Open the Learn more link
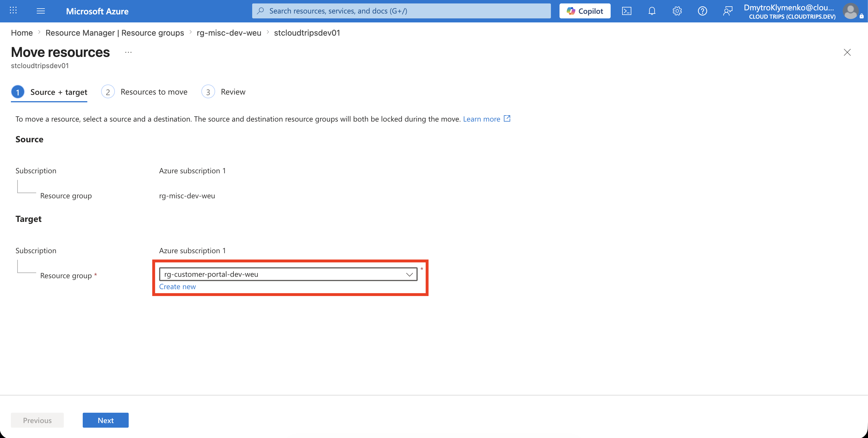Image resolution: width=868 pixels, height=438 pixels. tap(487, 119)
